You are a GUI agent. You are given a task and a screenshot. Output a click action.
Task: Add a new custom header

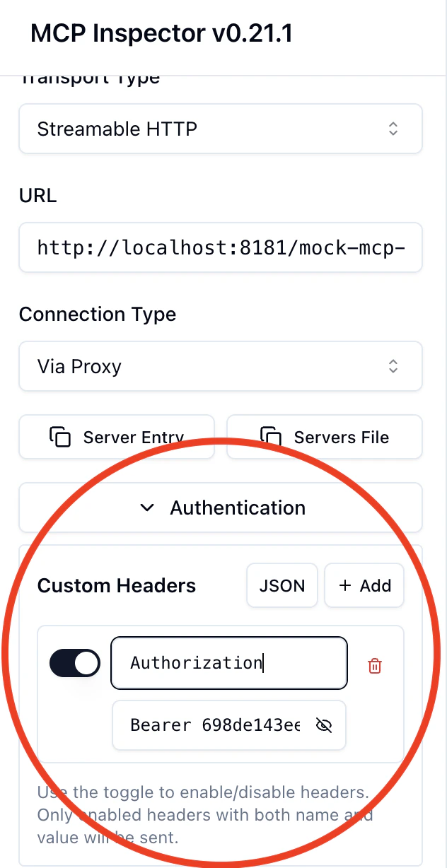coord(364,585)
